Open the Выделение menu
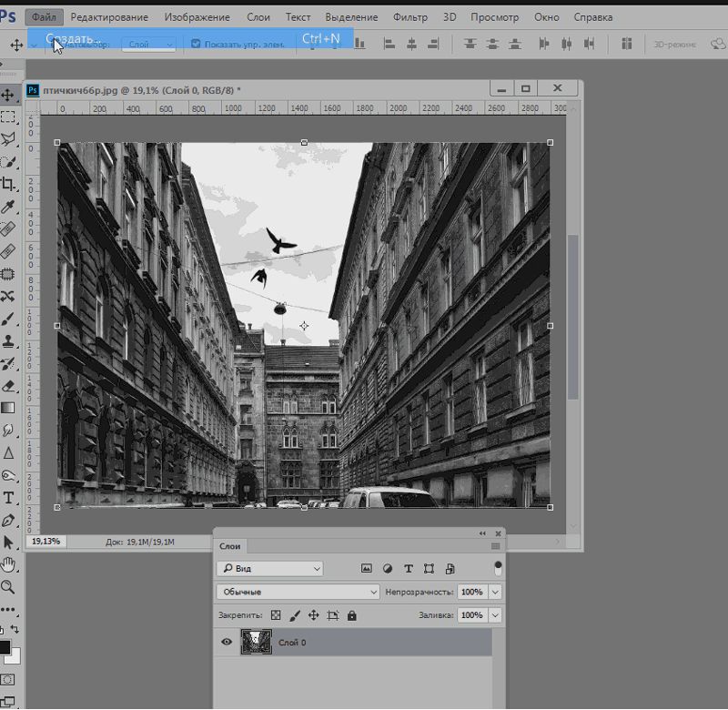The image size is (728, 710). tap(351, 17)
